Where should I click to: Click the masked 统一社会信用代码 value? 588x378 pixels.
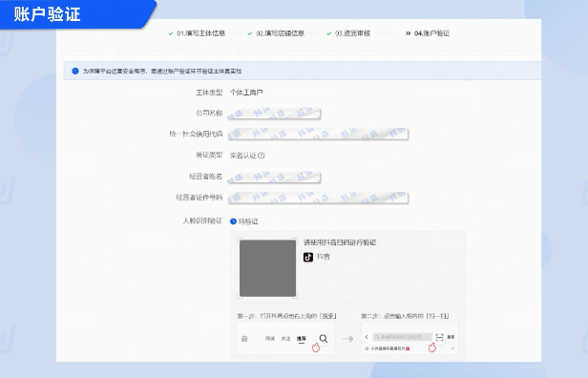318,134
